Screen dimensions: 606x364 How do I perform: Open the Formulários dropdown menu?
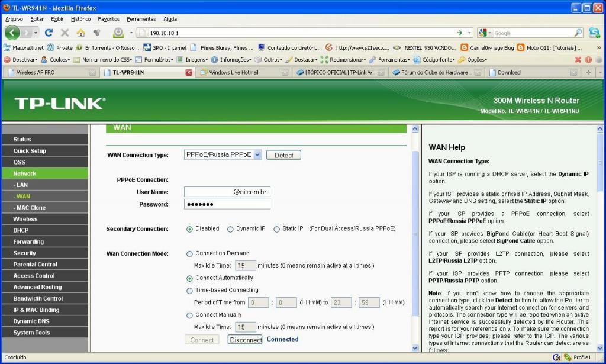coord(154,60)
